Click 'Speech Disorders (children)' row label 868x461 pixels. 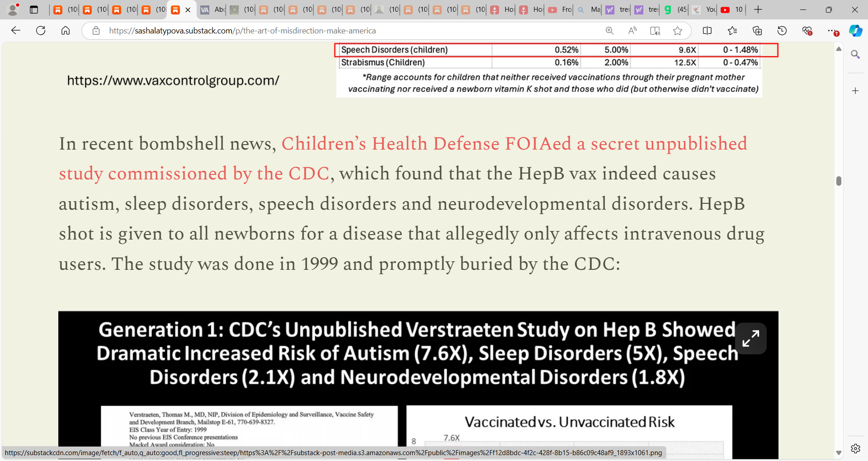coord(394,50)
